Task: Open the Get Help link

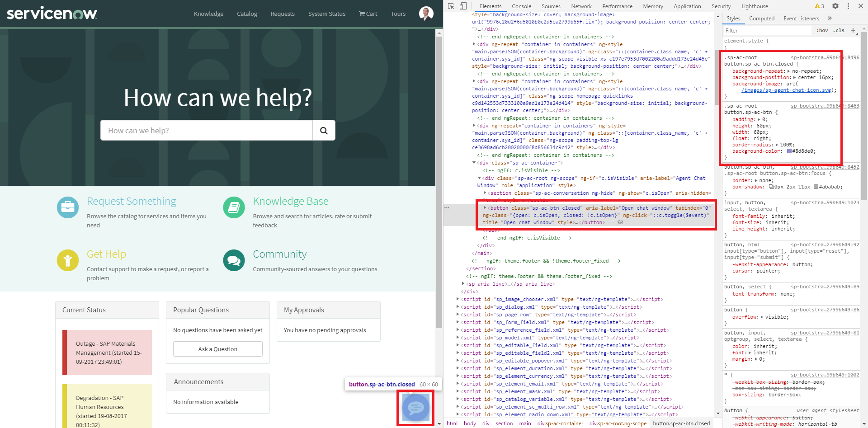Action: pyautogui.click(x=107, y=254)
